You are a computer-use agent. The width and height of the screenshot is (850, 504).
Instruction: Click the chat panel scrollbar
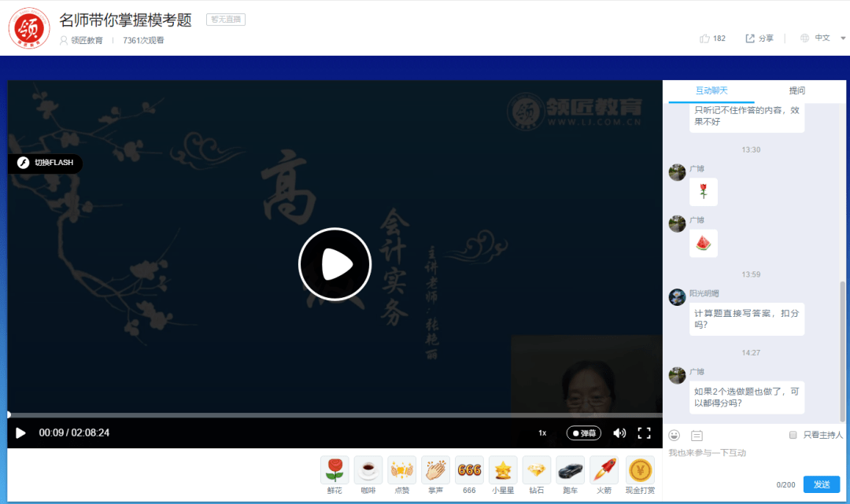coord(842,351)
